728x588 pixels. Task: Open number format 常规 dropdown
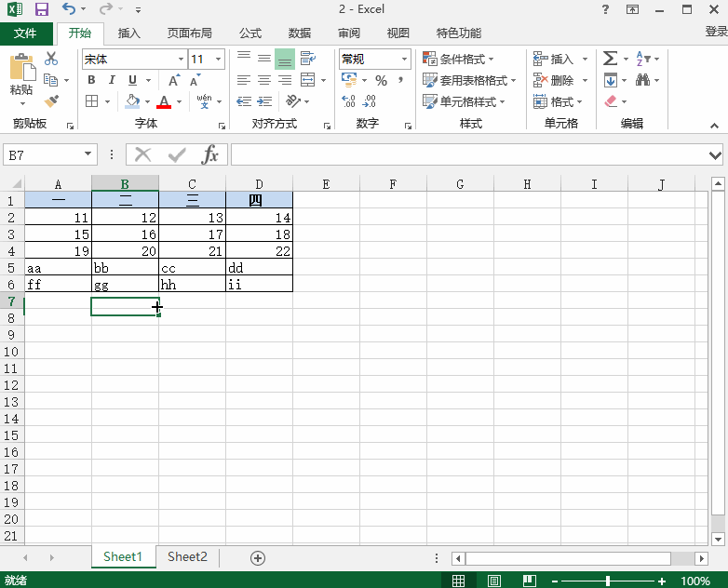(x=404, y=59)
